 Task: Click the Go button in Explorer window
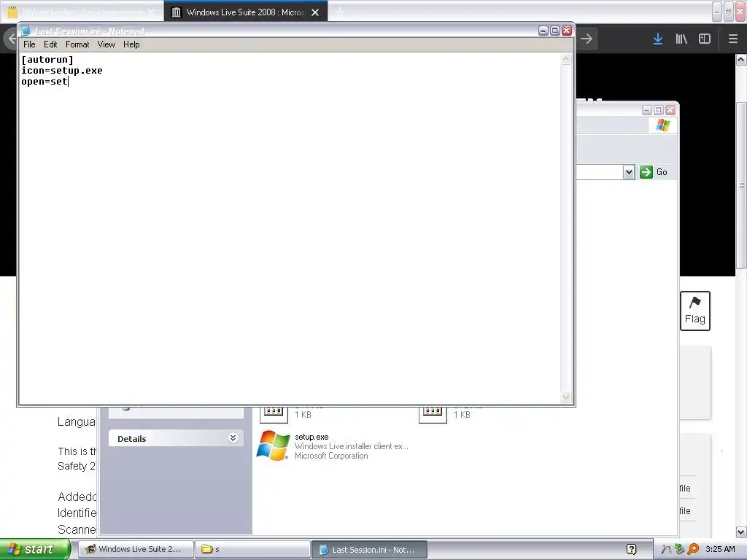[x=654, y=172]
